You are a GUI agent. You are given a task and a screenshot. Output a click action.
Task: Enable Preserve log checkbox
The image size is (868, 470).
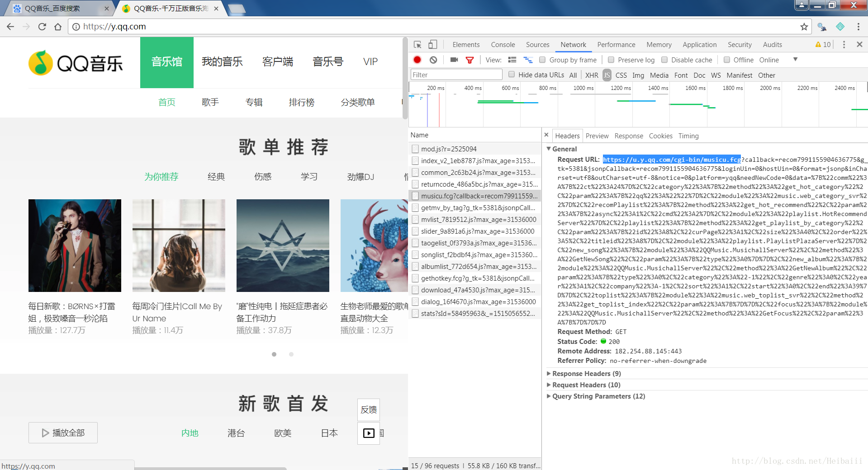[611, 60]
